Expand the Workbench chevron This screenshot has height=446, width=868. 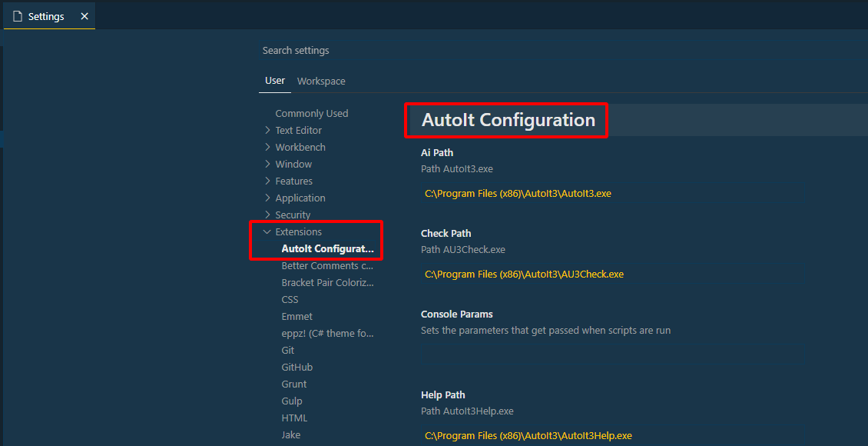point(267,148)
